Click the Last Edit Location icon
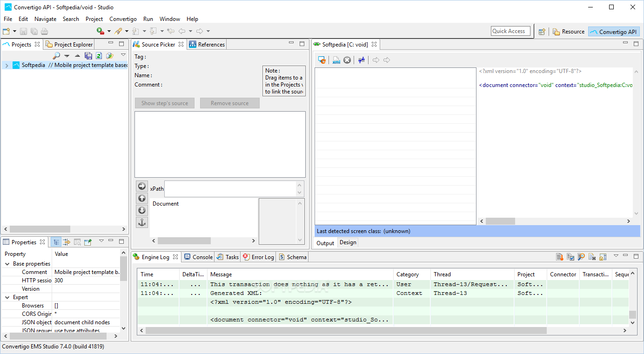 [171, 31]
